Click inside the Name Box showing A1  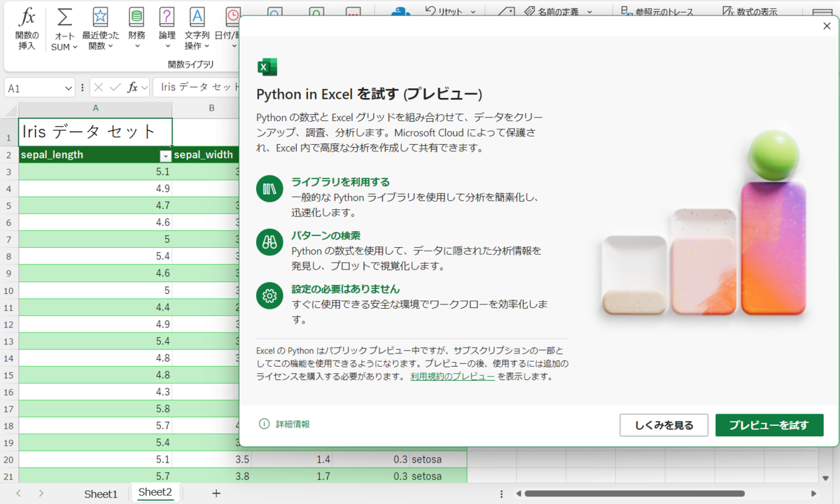tap(34, 88)
